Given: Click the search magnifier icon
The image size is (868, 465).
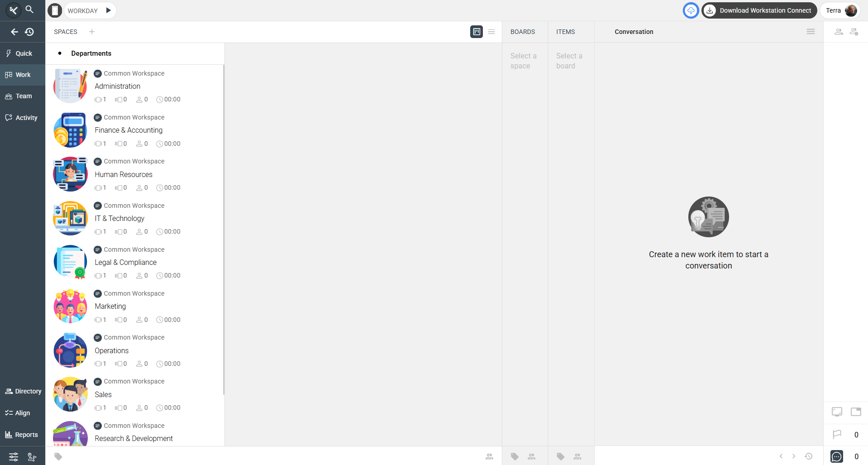Looking at the screenshot, I should coord(29,10).
